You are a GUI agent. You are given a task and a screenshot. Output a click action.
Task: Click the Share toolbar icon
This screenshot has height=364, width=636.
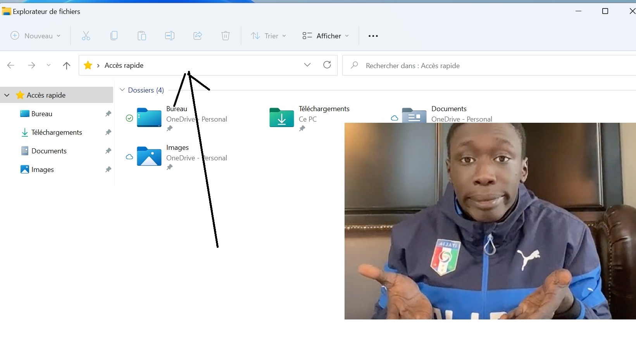(197, 36)
